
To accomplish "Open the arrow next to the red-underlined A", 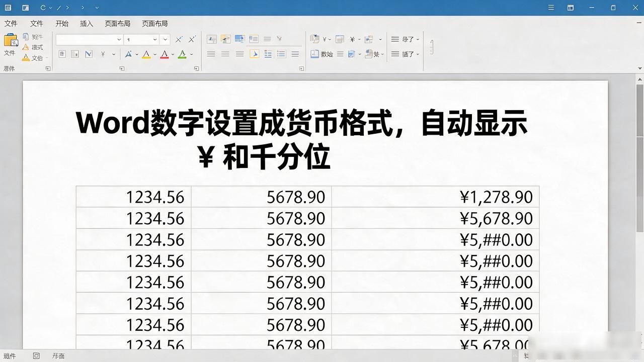I will [x=173, y=54].
